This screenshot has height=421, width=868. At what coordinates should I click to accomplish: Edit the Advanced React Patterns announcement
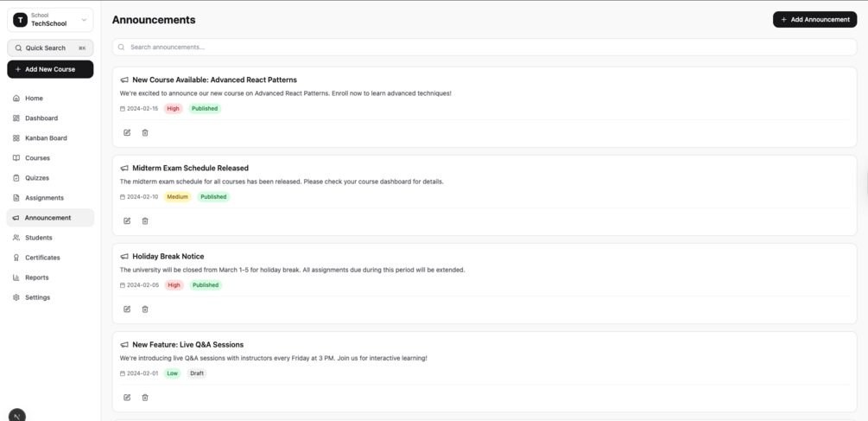[x=127, y=133]
